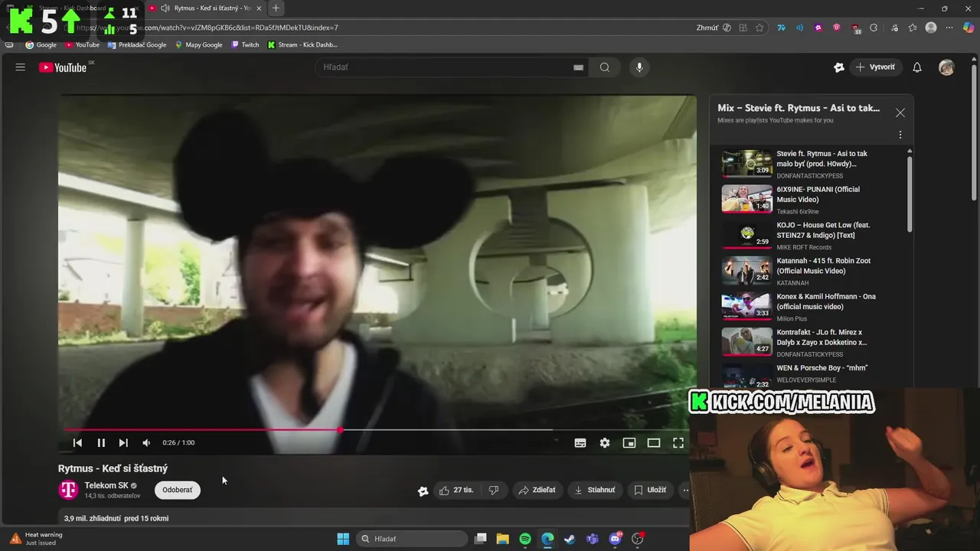
Task: Open the YouTube account avatar menu
Action: pos(946,67)
